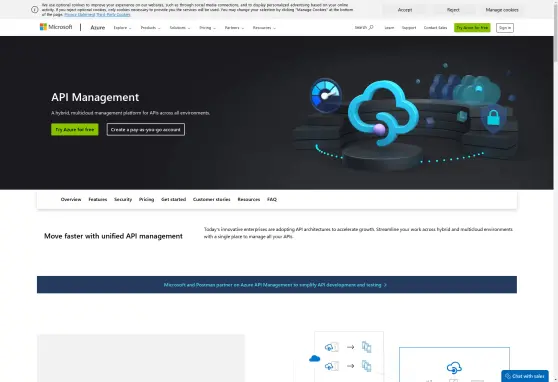Click the Chat with sales icon
The image size is (558, 382).
click(508, 376)
